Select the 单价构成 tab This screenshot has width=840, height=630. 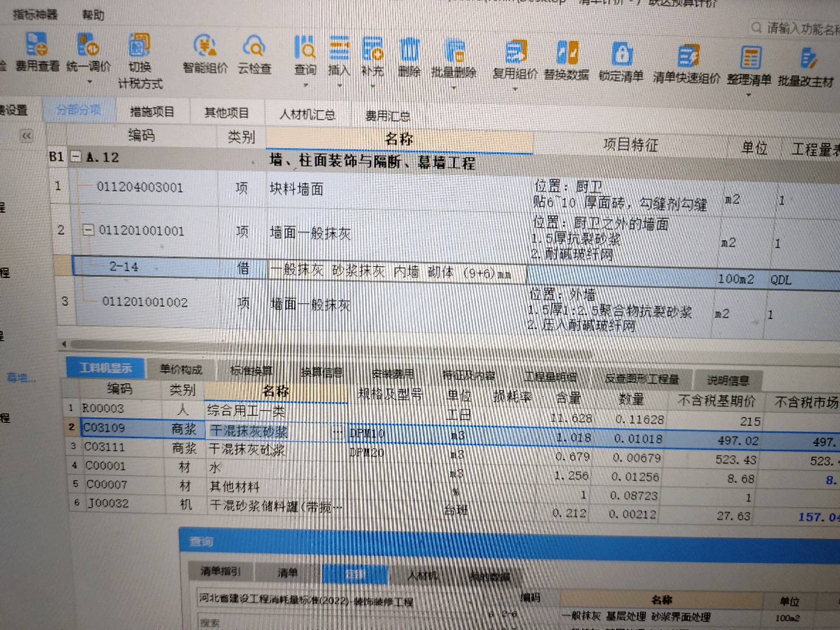coord(181,369)
